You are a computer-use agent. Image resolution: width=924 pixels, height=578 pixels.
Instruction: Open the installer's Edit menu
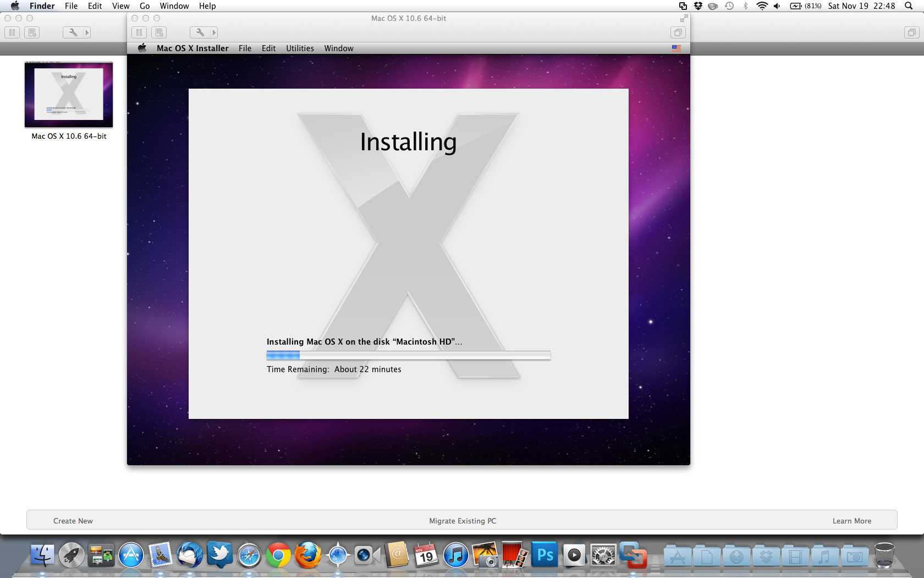coord(268,48)
